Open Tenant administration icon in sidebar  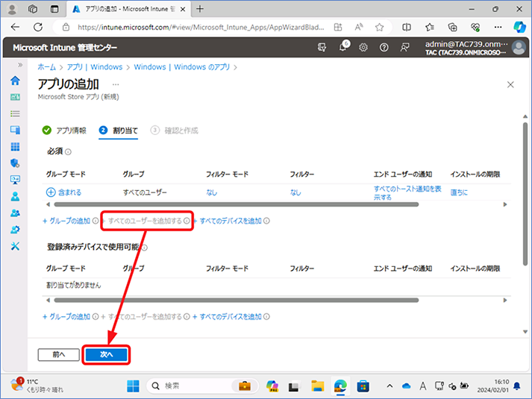point(15,230)
